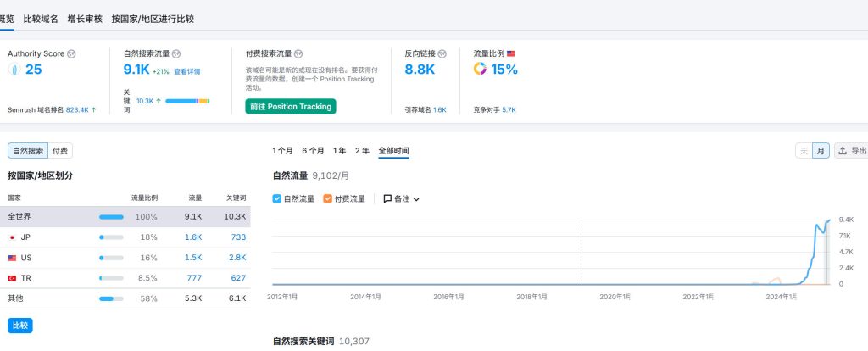Select the 付费 segment button
Image resolution: width=868 pixels, height=351 pixels.
(60, 151)
